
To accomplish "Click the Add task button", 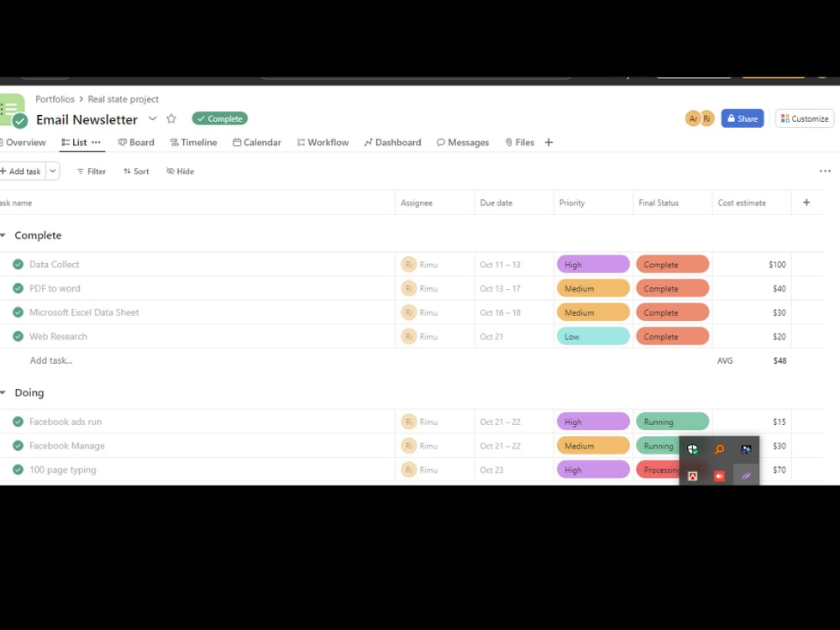I will point(22,171).
